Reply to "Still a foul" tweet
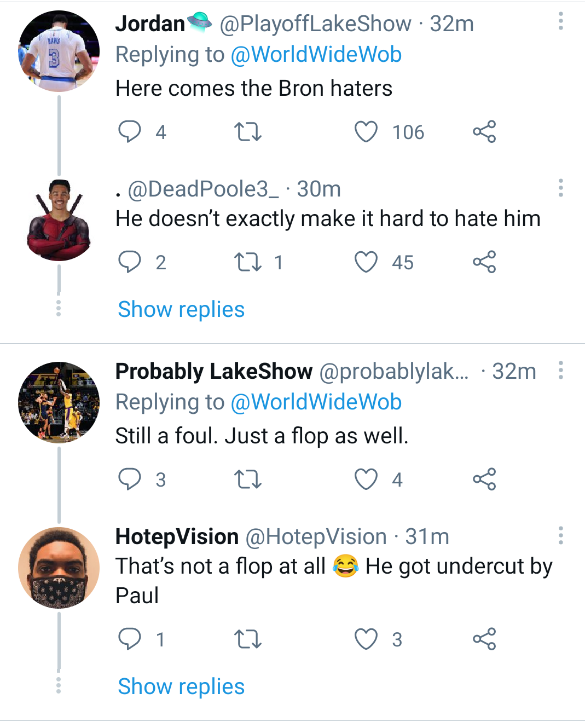The height and width of the screenshot is (728, 585). pos(130,479)
